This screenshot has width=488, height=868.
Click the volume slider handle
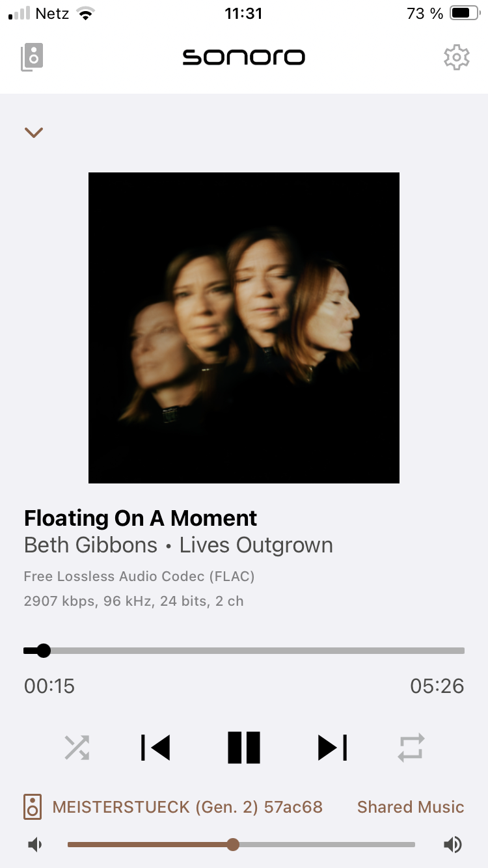[233, 845]
